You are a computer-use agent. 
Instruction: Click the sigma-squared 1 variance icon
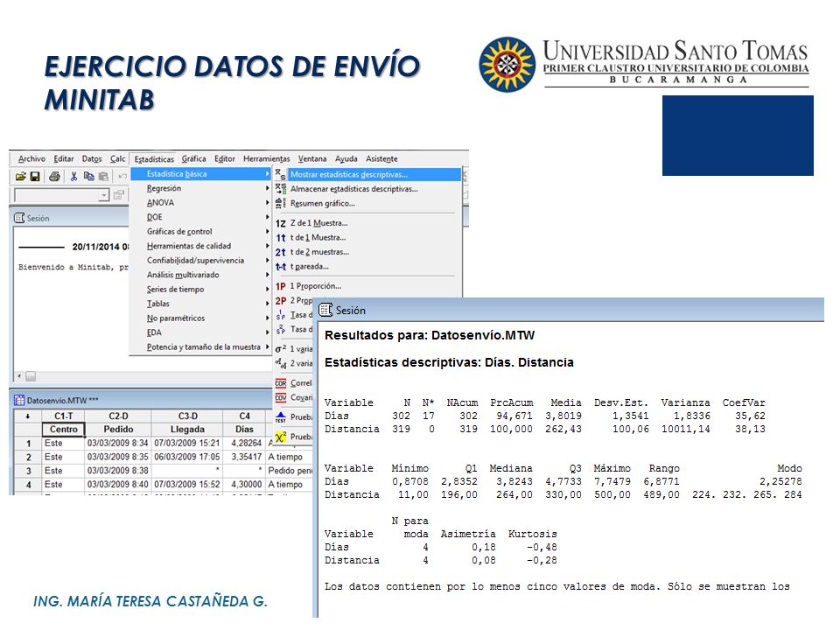pos(281,349)
